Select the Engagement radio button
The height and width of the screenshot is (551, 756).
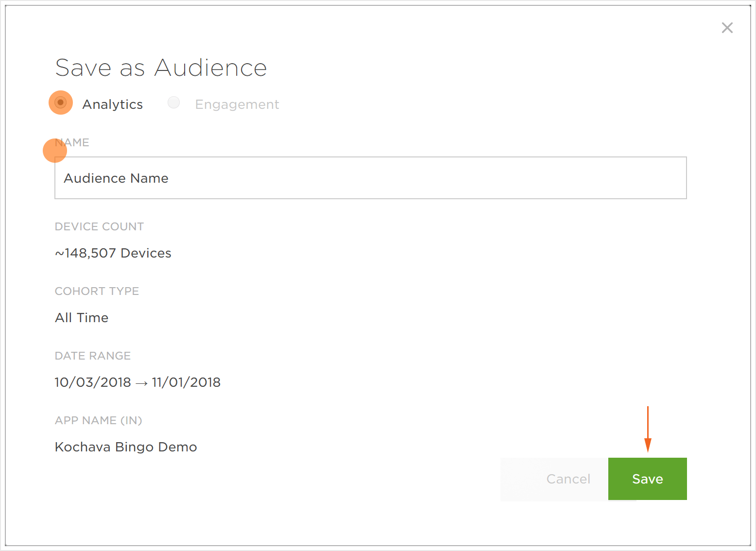[173, 103]
